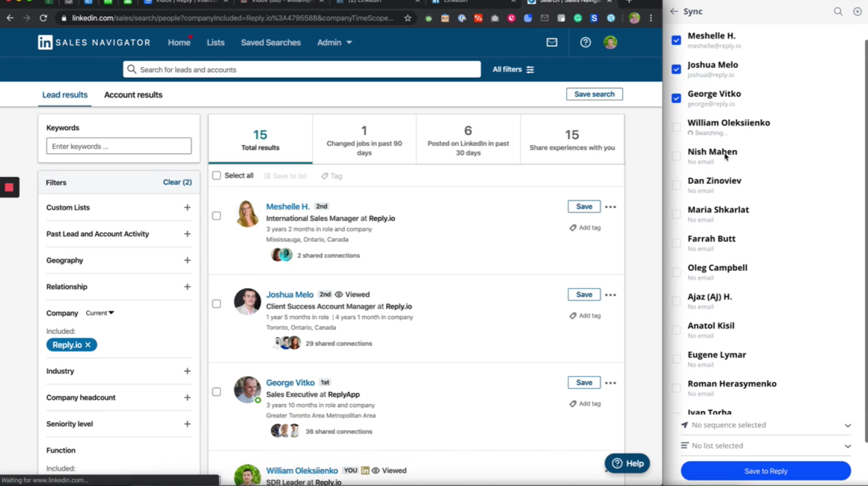
Task: Click the plus circle icon in Sync panel
Action: click(857, 11)
